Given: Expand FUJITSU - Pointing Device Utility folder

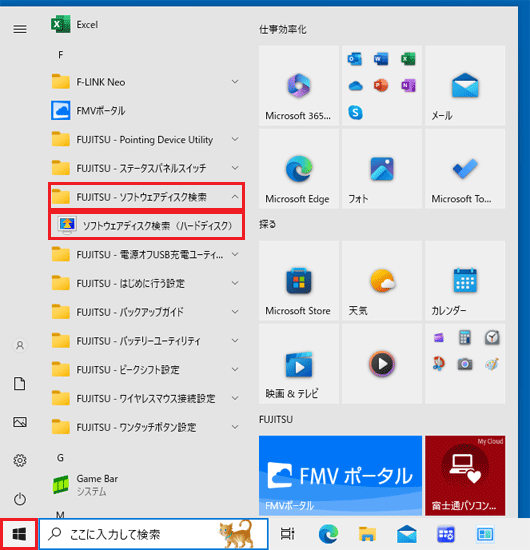Looking at the screenshot, I should point(146,139).
